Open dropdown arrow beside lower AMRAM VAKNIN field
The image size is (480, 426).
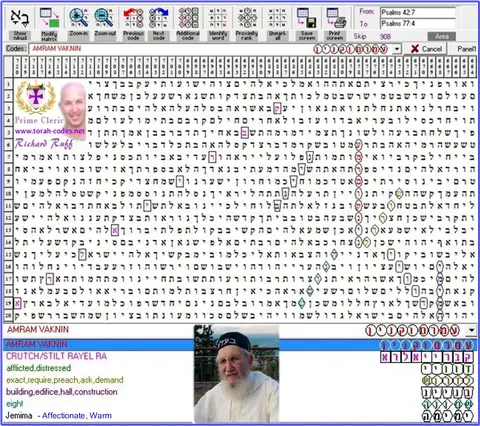[x=471, y=331]
